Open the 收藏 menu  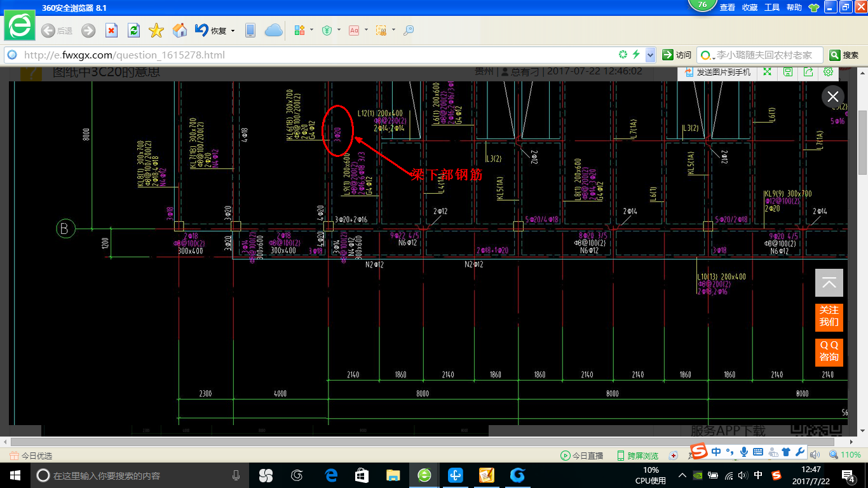point(750,8)
